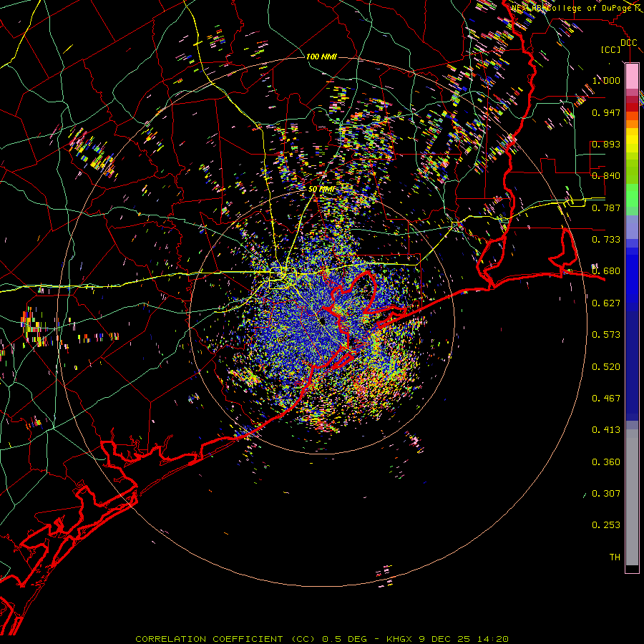This screenshot has width=644, height=644.
Task: Pick the gray segment of the color bar
Action: tap(632, 497)
